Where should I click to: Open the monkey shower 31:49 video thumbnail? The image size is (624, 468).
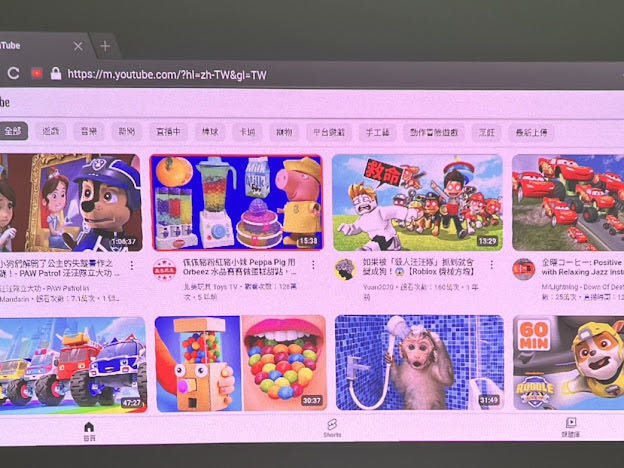pos(419,363)
